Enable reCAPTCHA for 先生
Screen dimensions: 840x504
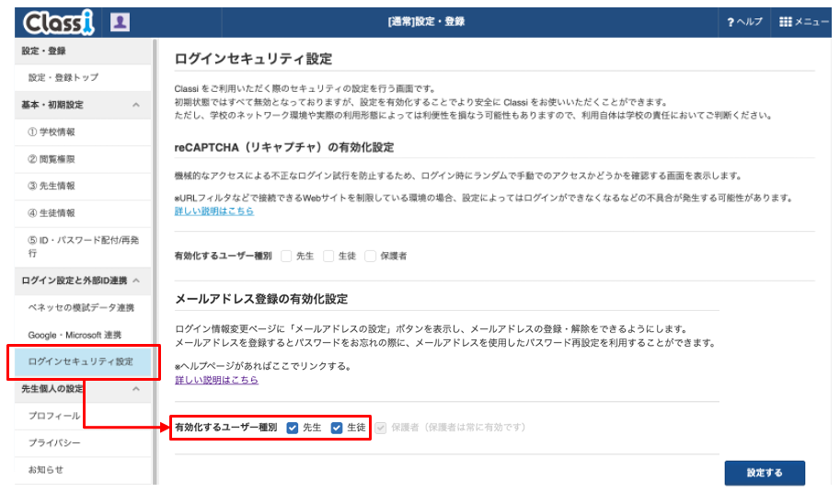(x=286, y=256)
